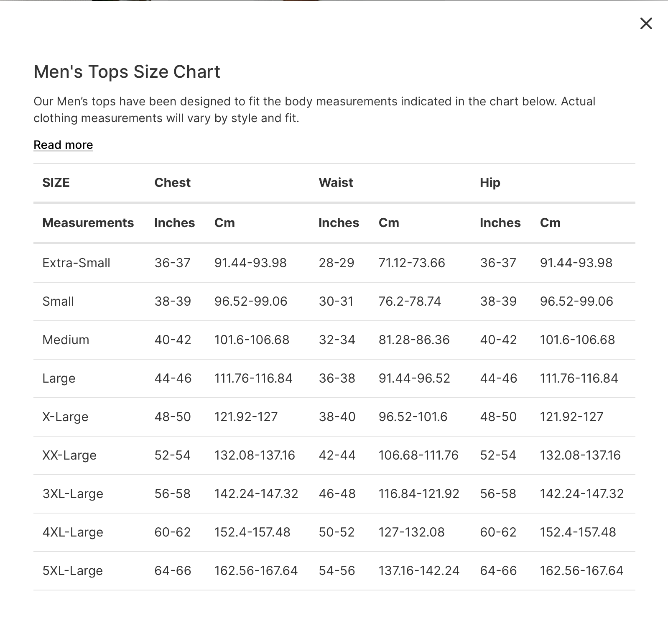
Task: Click 4XL-Large waist value 127-132.08 cm
Action: (x=411, y=532)
